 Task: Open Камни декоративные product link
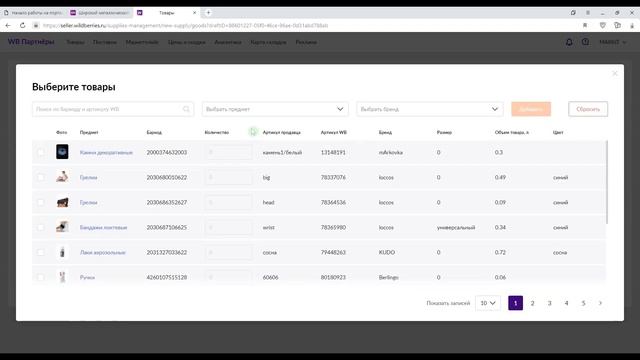point(106,152)
